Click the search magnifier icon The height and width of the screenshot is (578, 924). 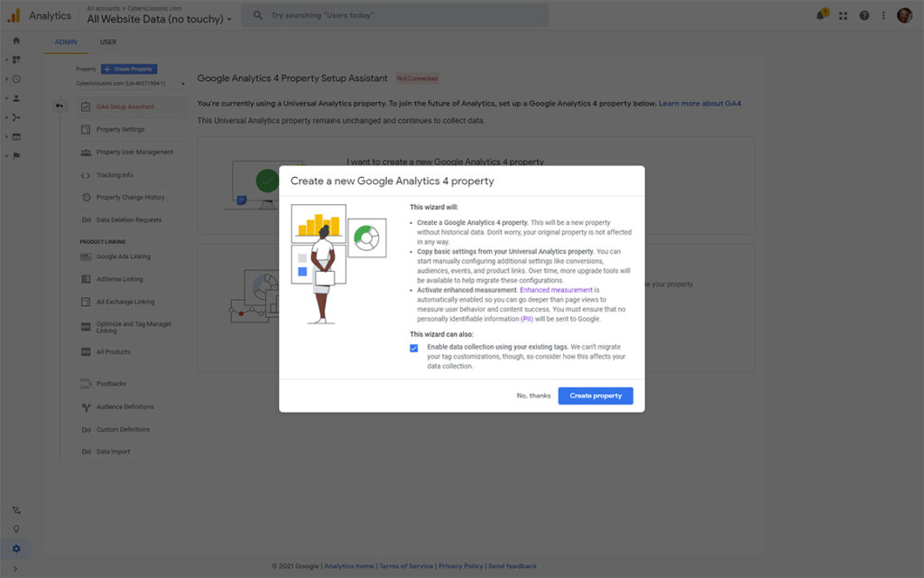(257, 15)
